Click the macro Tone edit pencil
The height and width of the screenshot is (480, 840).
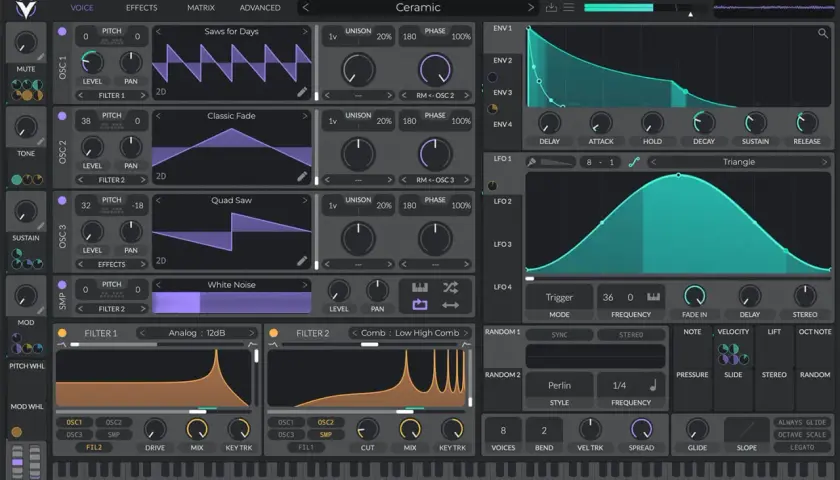click(x=41, y=142)
